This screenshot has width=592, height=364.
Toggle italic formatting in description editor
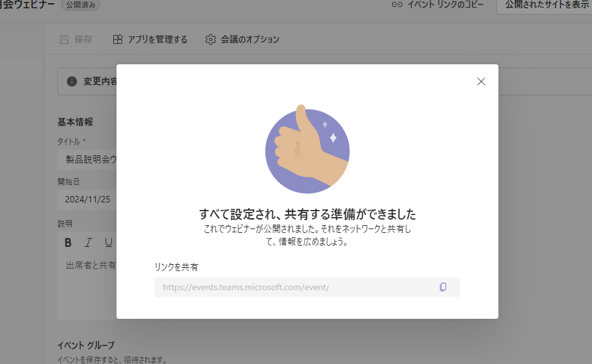88,242
